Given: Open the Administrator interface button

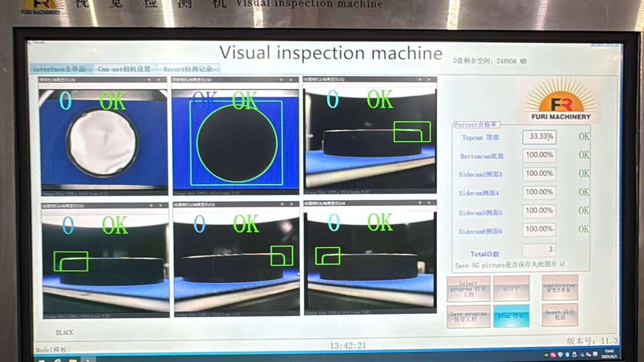Looking at the screenshot, I should [x=559, y=288].
